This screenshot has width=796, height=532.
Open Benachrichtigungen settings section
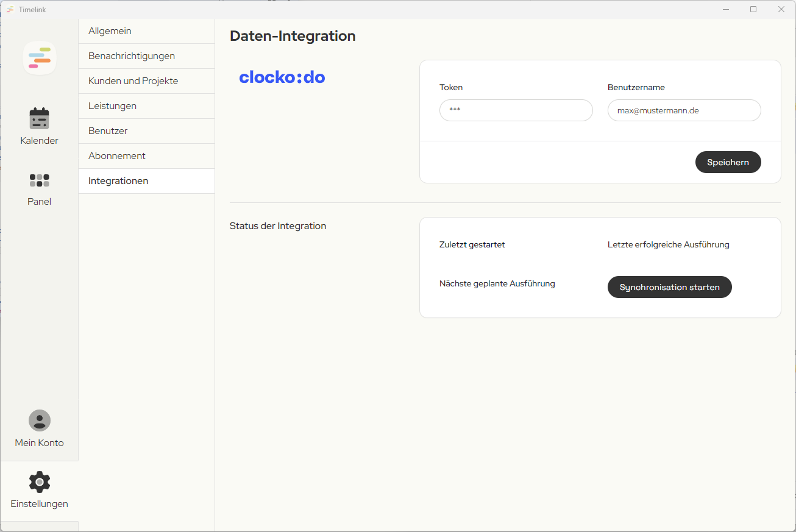146,56
